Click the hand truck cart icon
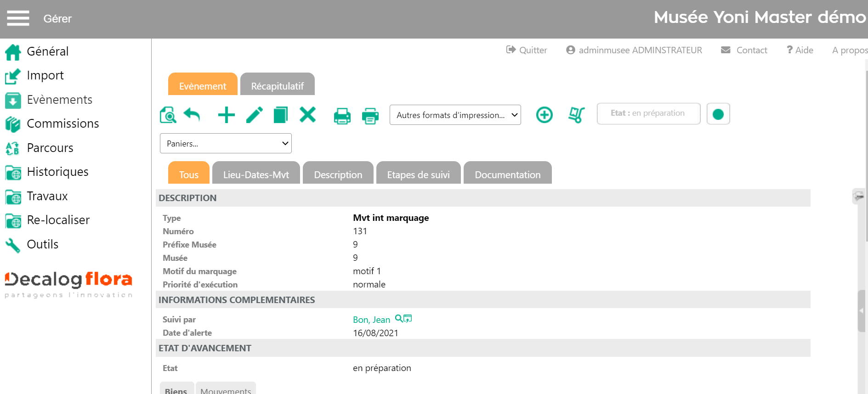This screenshot has width=868, height=394. [x=577, y=115]
